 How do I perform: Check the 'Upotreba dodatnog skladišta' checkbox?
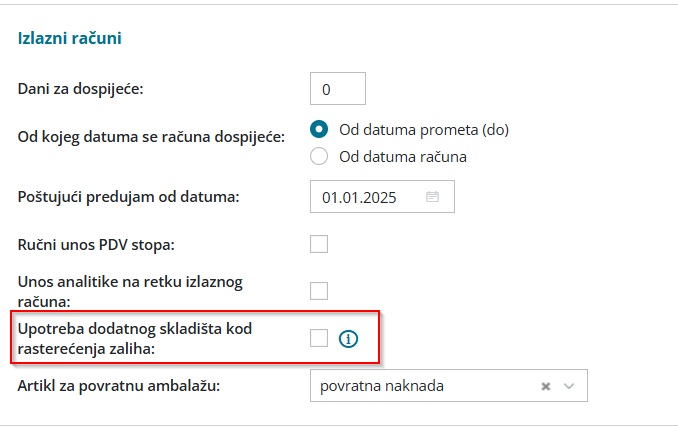[x=319, y=339]
